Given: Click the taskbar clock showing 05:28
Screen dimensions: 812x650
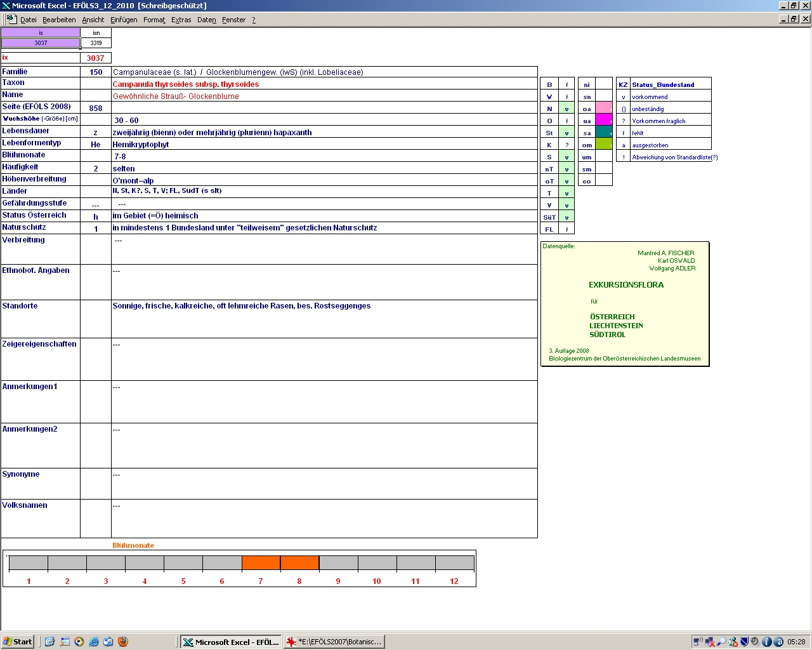Looking at the screenshot, I should 796,642.
